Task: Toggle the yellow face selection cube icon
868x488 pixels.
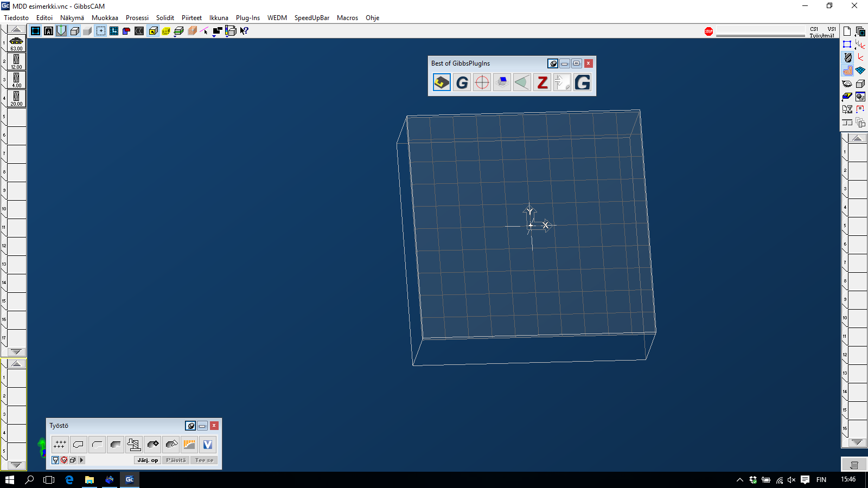Action: pyautogui.click(x=153, y=31)
